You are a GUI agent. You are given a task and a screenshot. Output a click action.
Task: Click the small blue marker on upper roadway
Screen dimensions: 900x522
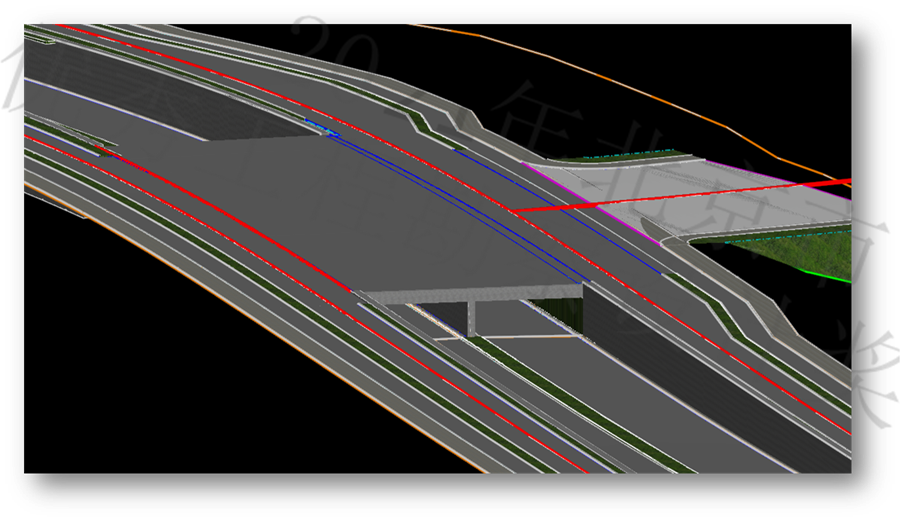[x=322, y=128]
